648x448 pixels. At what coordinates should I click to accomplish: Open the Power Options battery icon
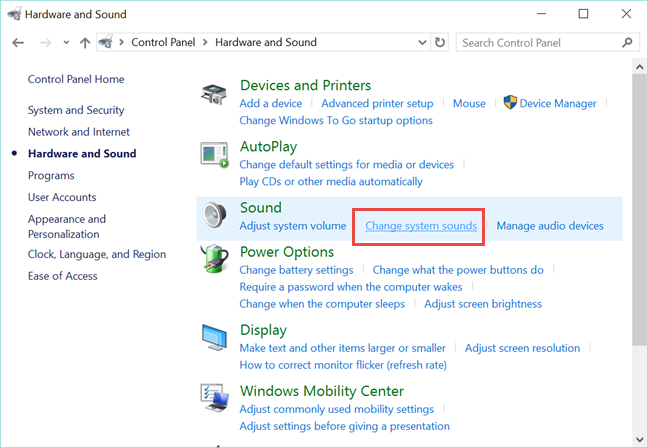215,264
